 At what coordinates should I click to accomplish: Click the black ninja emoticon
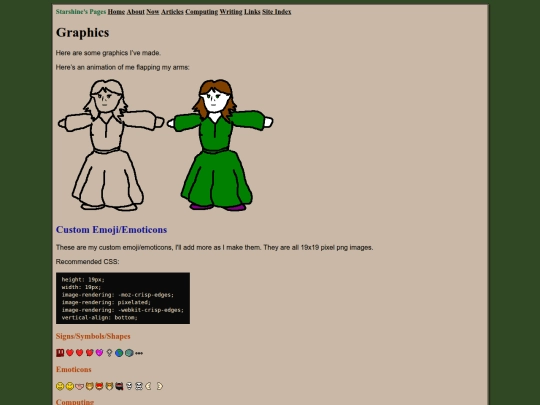[119, 386]
